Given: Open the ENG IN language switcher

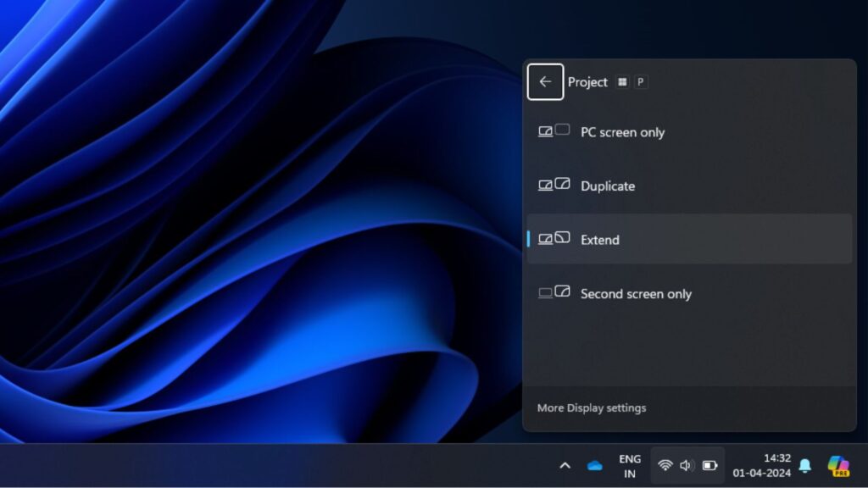Looking at the screenshot, I should [630, 466].
